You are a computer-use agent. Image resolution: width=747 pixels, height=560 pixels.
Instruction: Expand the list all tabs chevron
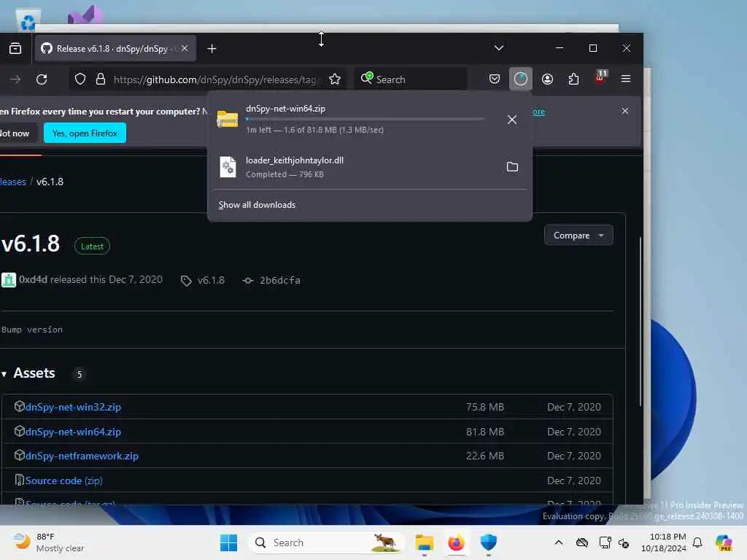coord(499,48)
